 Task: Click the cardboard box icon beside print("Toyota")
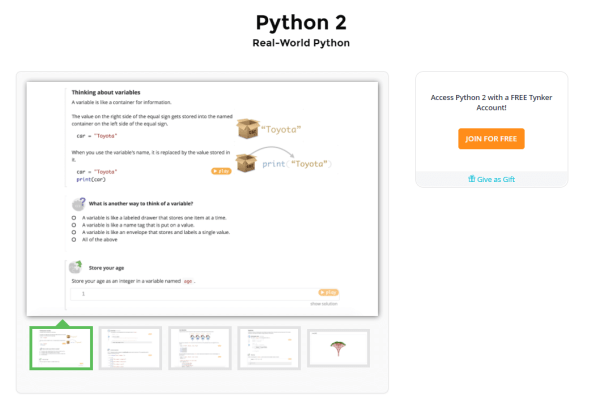tap(246, 163)
